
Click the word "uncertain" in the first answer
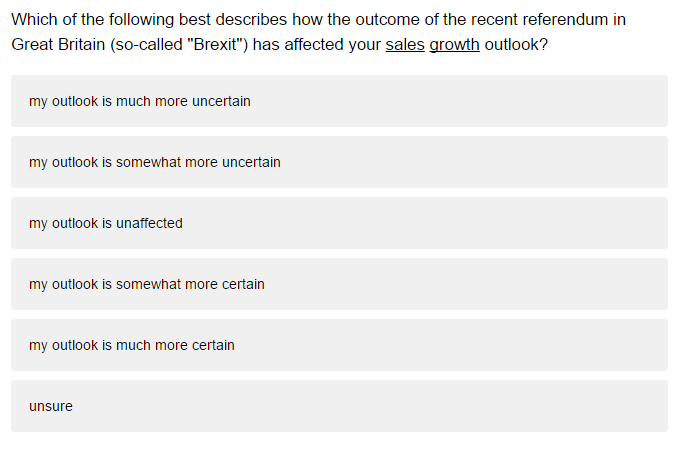coord(221,101)
